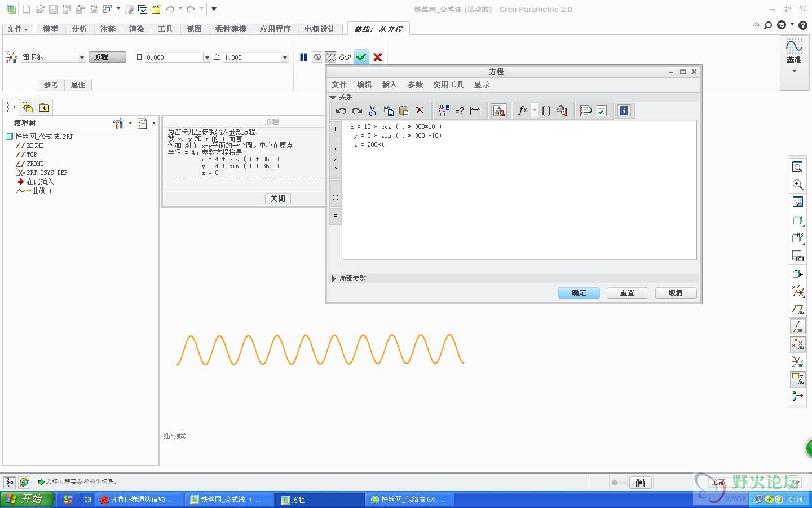Viewport: 812px width, 508px height.
Task: Paste relations using the clipboard icon
Action: [404, 111]
